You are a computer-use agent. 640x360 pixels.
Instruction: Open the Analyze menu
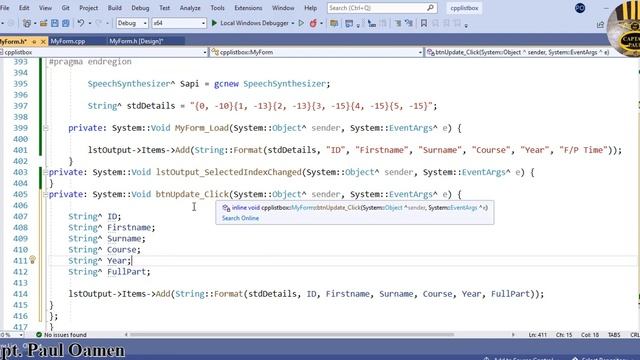click(190, 8)
